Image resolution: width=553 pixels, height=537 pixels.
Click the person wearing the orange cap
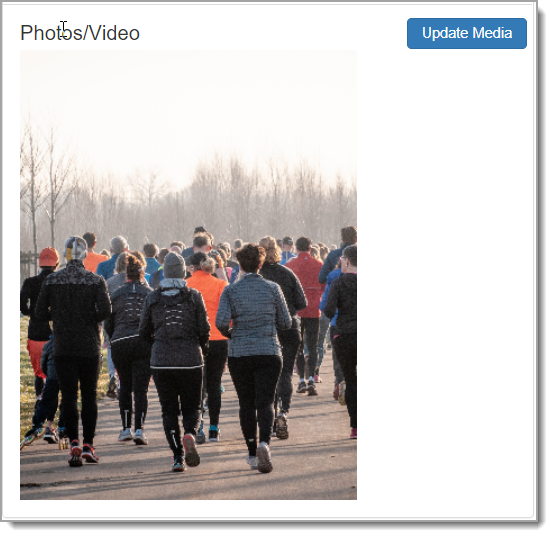37,317
